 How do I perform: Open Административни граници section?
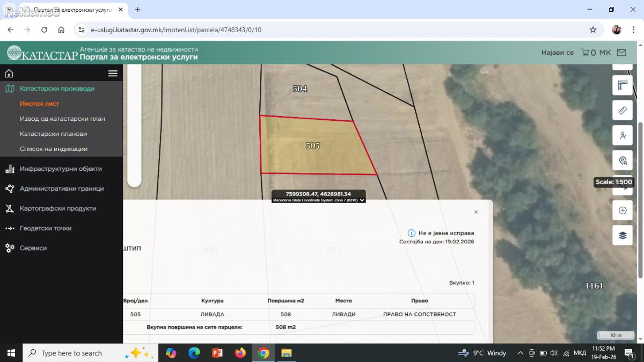coord(62,189)
